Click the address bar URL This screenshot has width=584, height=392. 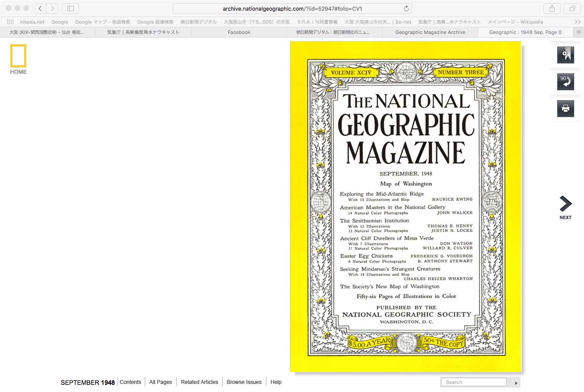click(x=292, y=8)
